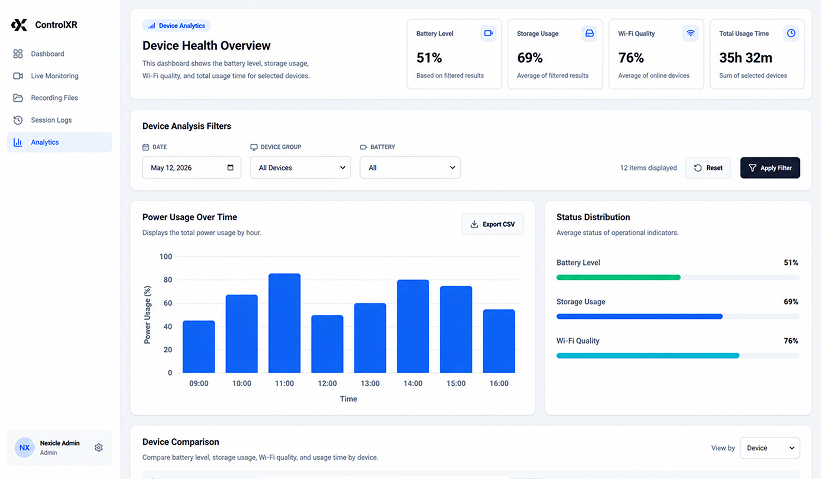Open the Battery 'All' filter dropdown

pyautogui.click(x=410, y=168)
